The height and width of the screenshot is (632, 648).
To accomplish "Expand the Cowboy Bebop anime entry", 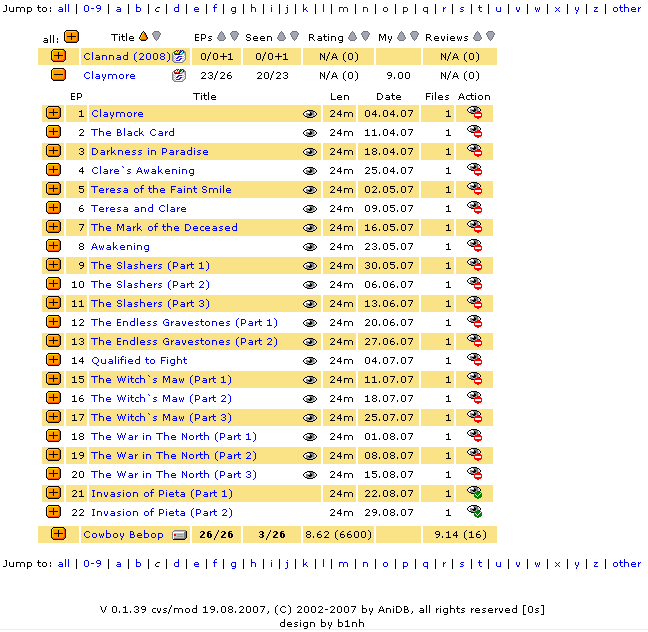I will 58,534.
